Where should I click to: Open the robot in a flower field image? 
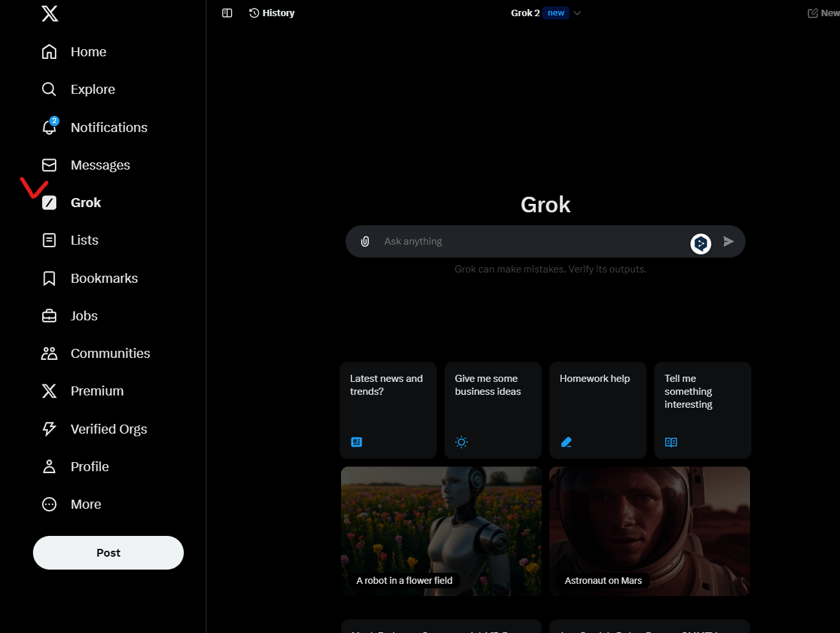441,531
